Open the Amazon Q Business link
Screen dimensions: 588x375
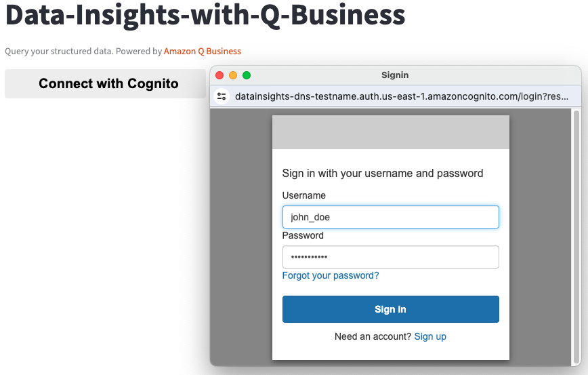202,51
